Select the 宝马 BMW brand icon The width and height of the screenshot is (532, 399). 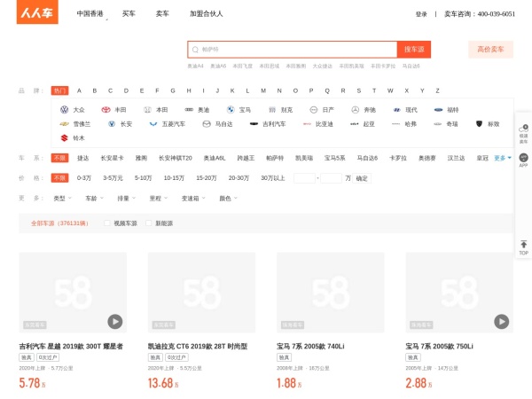click(x=231, y=110)
